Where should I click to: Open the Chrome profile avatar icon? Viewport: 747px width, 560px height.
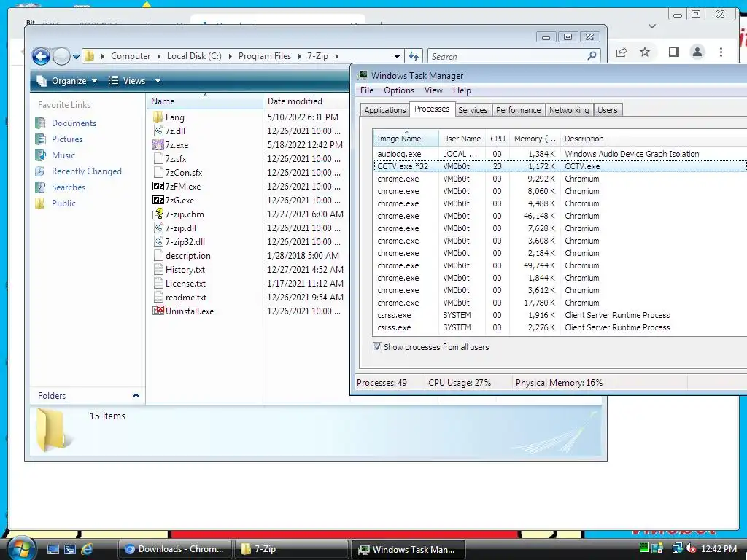(x=697, y=52)
